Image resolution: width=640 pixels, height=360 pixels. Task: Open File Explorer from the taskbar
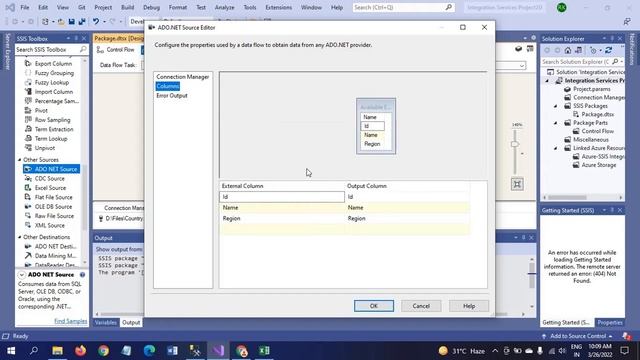pos(58,351)
